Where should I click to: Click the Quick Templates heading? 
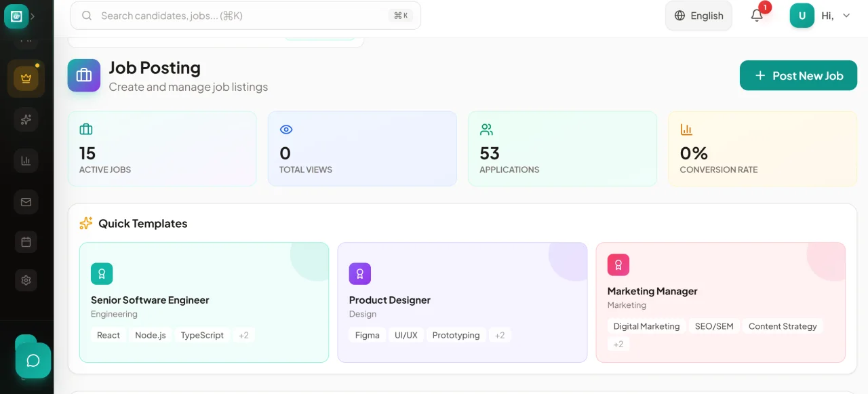click(142, 223)
